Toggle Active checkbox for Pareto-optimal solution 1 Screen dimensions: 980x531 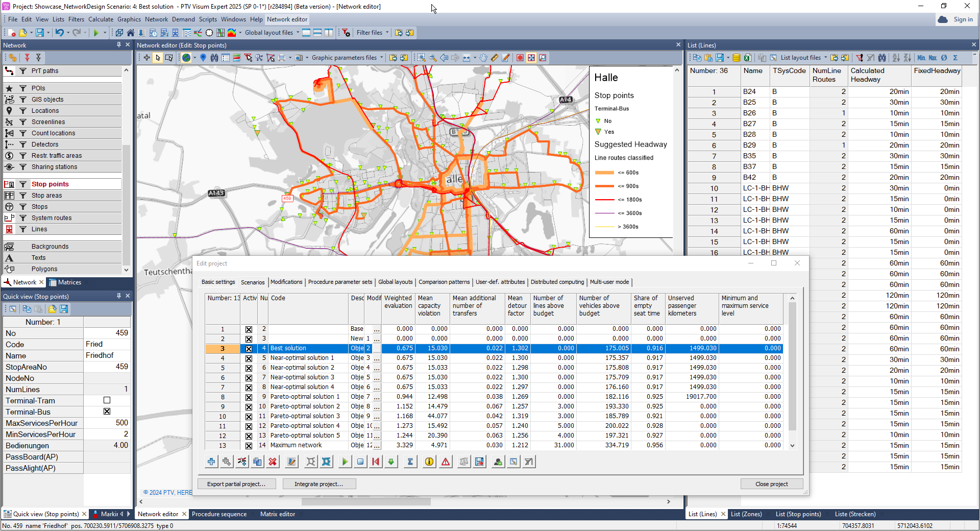pyautogui.click(x=249, y=397)
